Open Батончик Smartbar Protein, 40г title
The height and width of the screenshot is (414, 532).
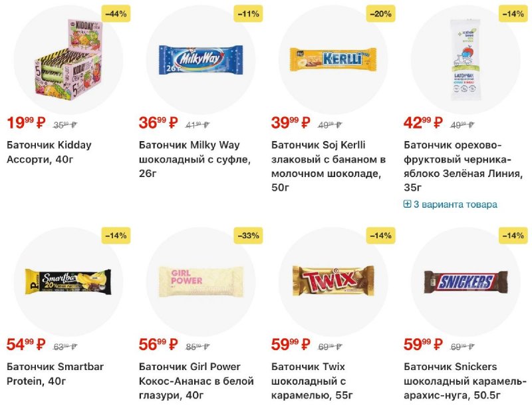tap(55, 374)
